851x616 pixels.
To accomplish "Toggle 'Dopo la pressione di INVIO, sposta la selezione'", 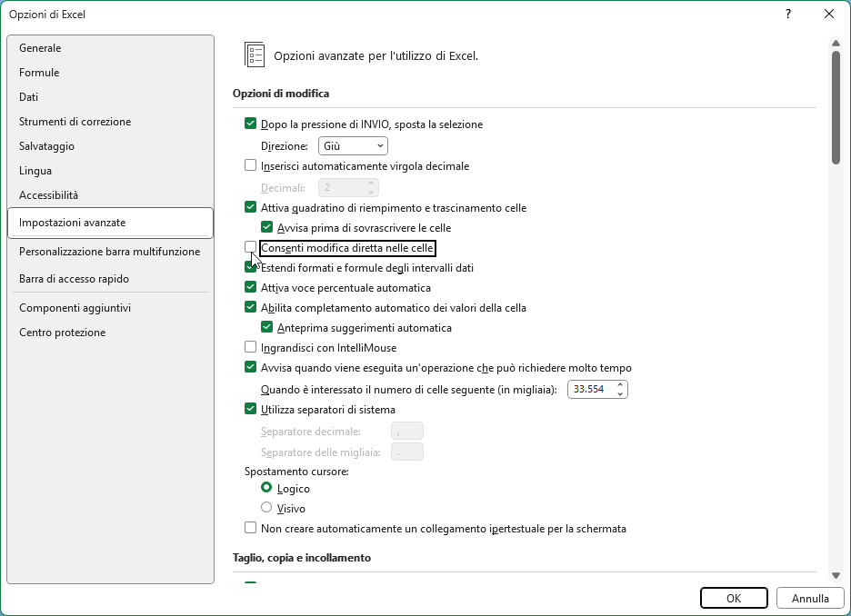I will point(250,124).
